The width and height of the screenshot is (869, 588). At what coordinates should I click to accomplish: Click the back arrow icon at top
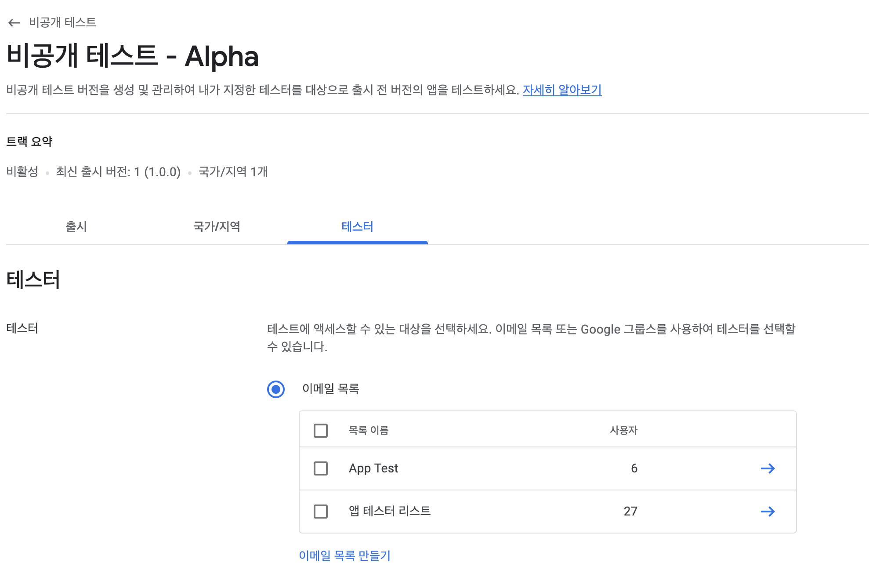pos(14,23)
